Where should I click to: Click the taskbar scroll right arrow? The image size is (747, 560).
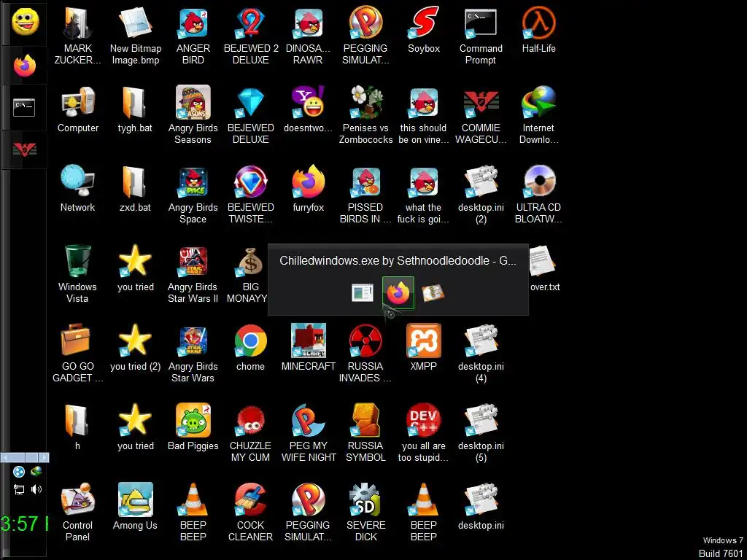tap(43, 458)
